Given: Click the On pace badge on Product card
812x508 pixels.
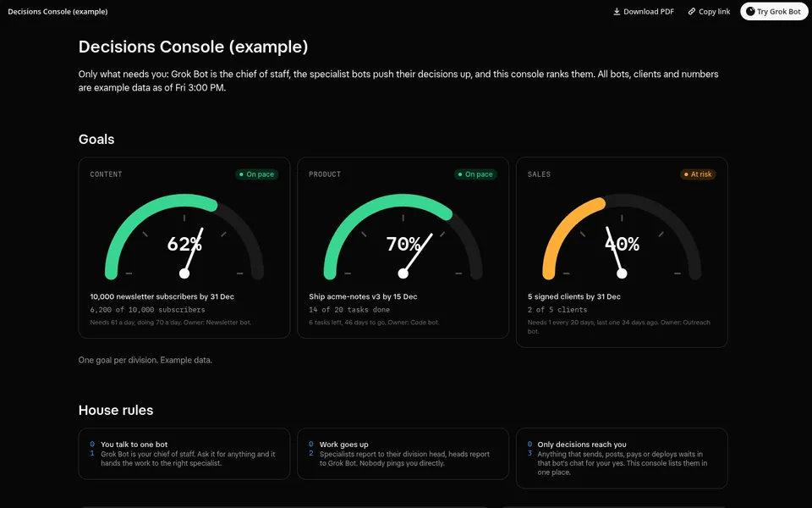Looking at the screenshot, I should (x=475, y=174).
